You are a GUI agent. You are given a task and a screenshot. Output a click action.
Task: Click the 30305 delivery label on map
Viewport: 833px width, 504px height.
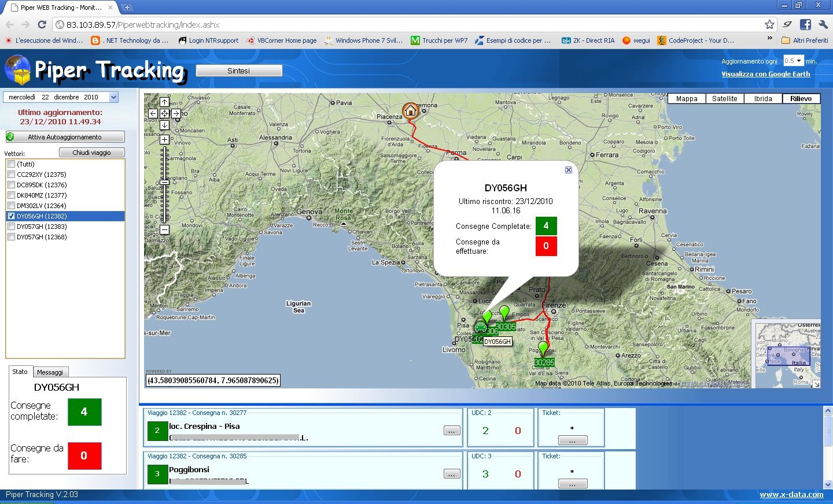point(506,327)
